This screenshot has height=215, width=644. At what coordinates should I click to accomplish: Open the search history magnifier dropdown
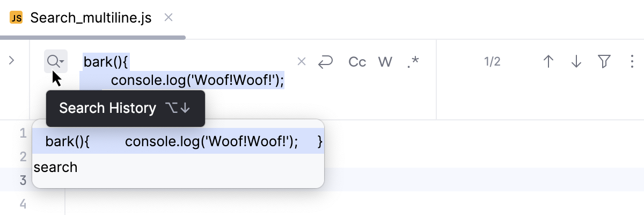(x=55, y=62)
